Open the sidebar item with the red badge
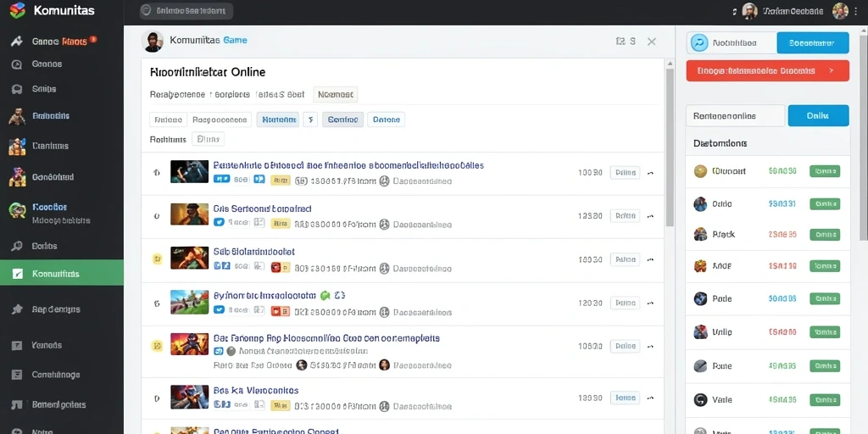 pyautogui.click(x=61, y=41)
